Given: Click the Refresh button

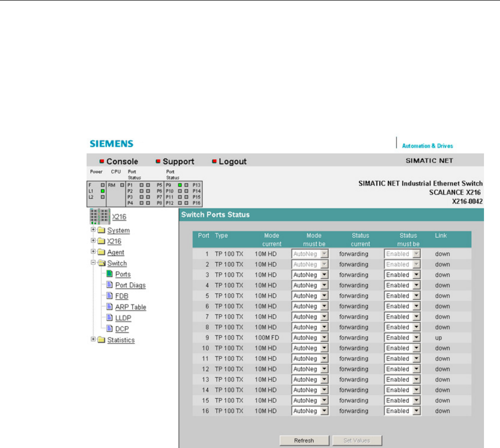Looking at the screenshot, I should pos(304,440).
